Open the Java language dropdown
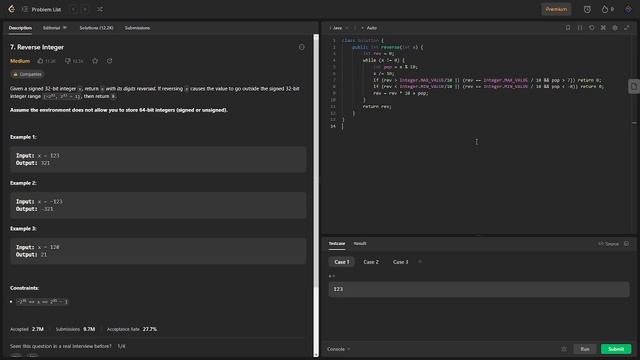 coord(338,28)
